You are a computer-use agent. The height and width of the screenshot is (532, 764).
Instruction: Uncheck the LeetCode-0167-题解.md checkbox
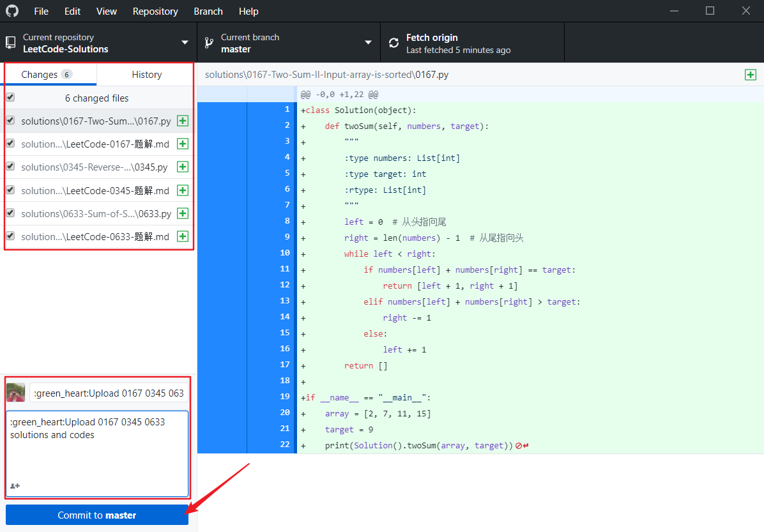pos(10,143)
